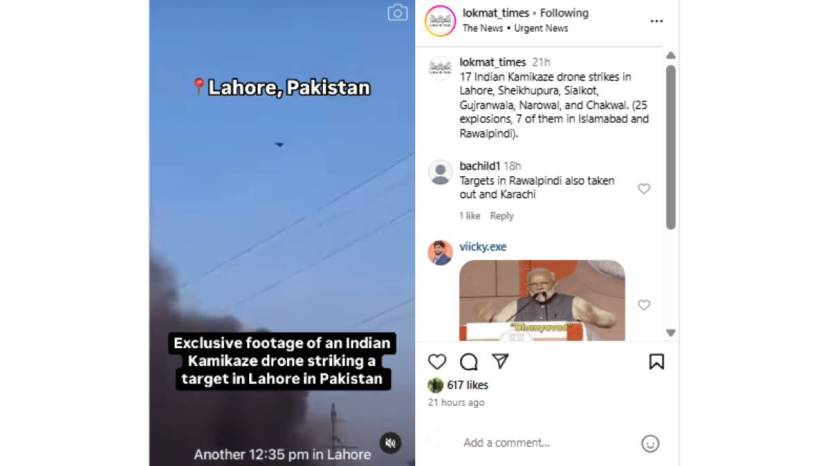This screenshot has height=466, width=830.
Task: Open viicky.exe's profile avatar
Action: click(x=440, y=253)
